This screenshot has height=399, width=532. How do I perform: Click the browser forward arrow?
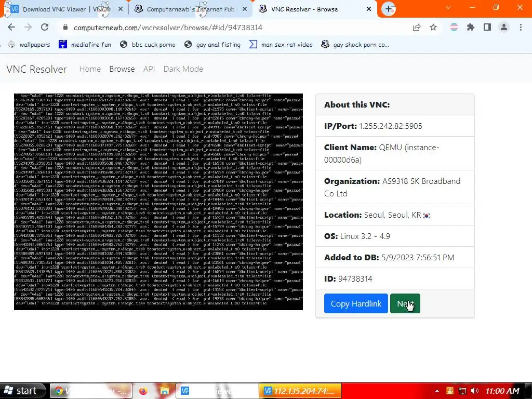click(28, 27)
